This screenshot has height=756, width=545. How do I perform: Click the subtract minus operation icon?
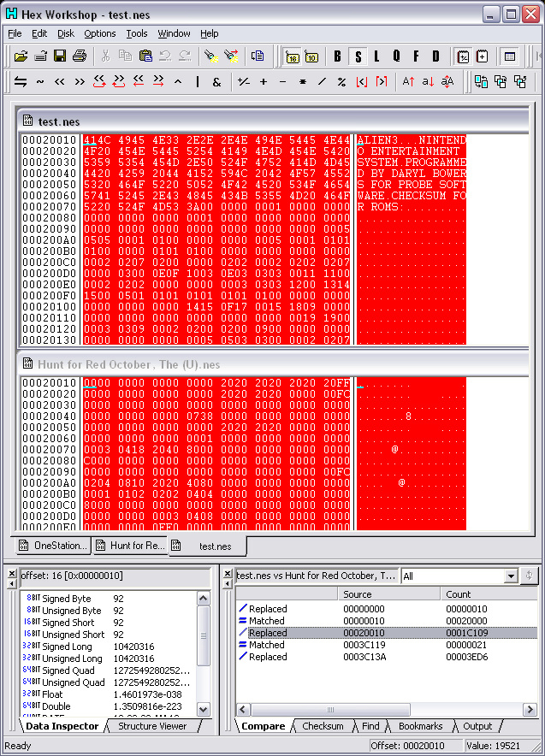pos(282,82)
